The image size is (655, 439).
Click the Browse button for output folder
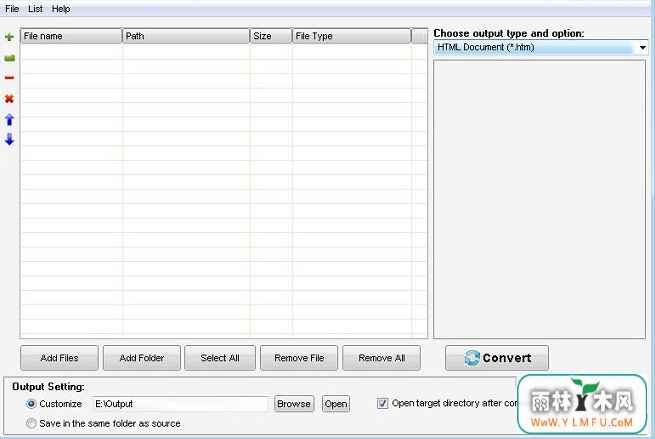[294, 404]
